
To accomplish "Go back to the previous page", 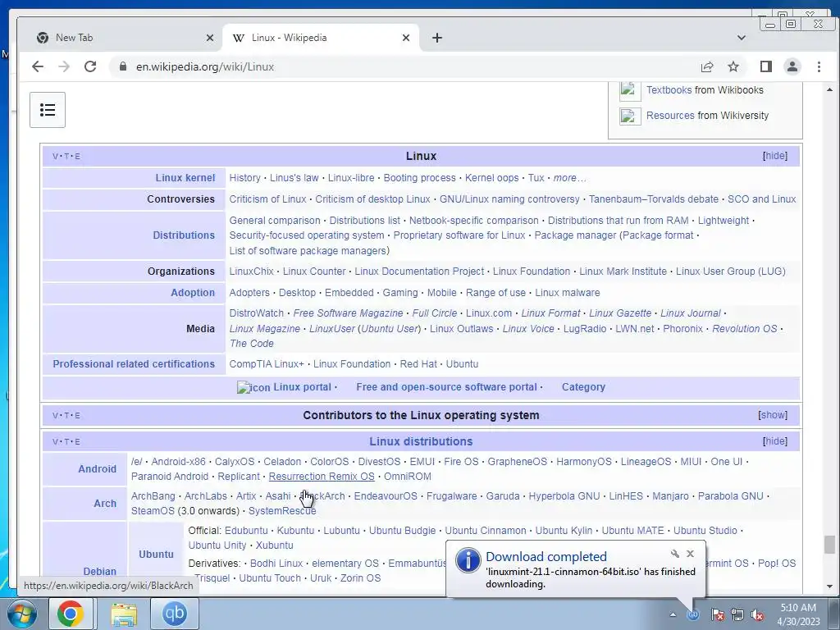I will pyautogui.click(x=38, y=66).
